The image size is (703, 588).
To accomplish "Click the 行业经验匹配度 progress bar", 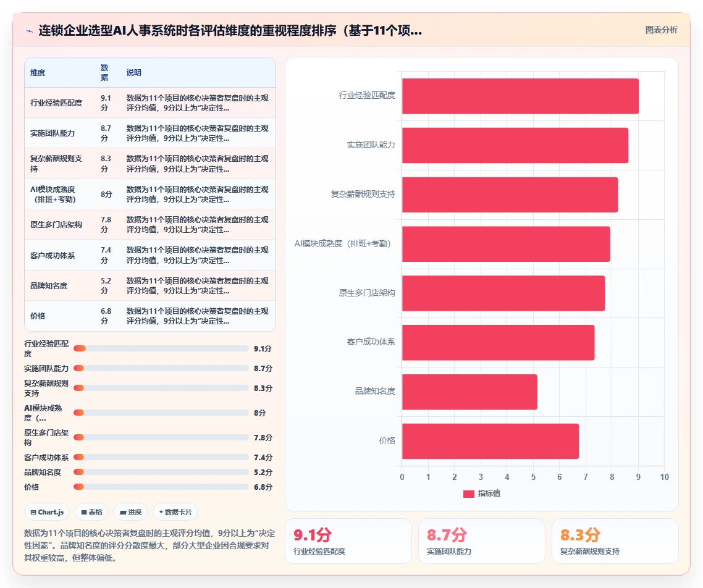I will coord(161,348).
